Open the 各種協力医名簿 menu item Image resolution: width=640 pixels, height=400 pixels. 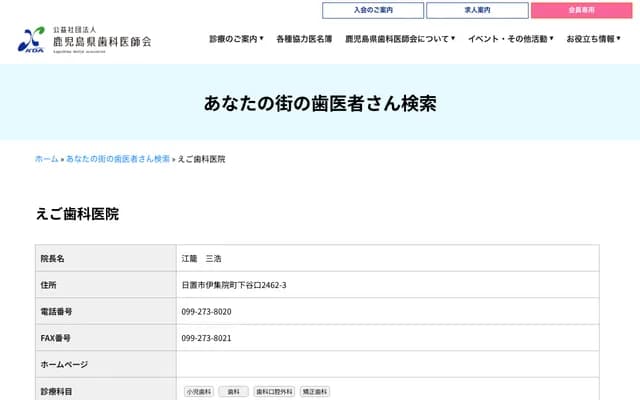click(304, 39)
